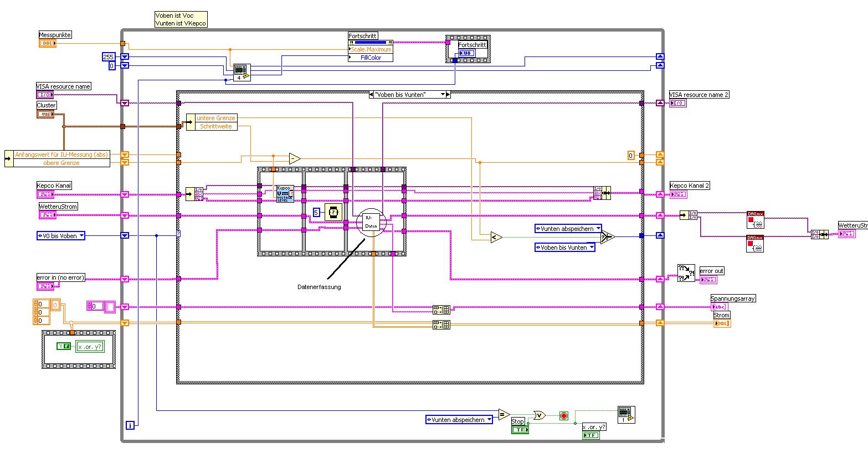
Task: Select the Messpunkte DBL control terminal
Action: pyautogui.click(x=48, y=43)
